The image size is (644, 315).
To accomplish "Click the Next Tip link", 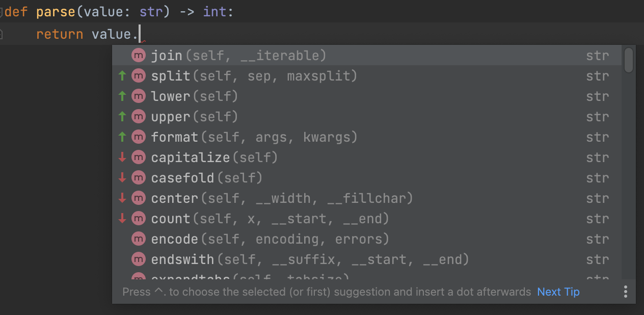I will pos(558,292).
